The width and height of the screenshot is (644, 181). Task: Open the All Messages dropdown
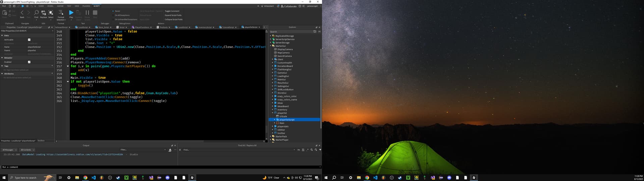coord(9,150)
